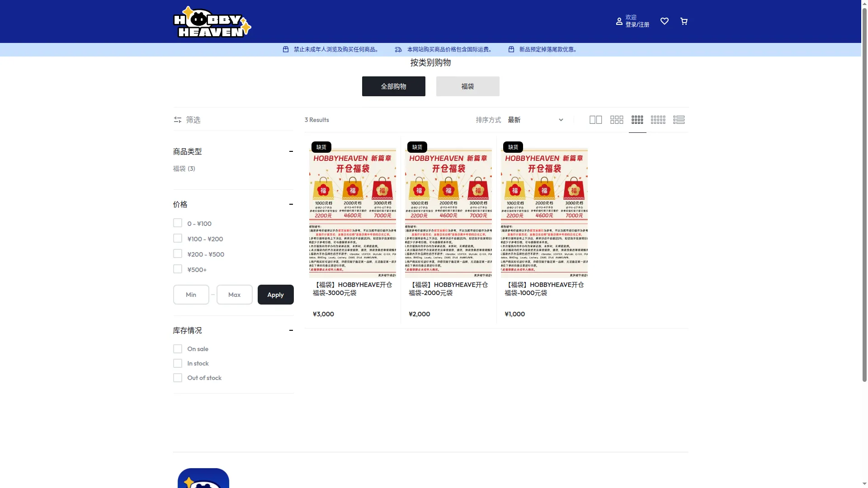
Task: Collapse the 商品类型 filter section
Action: click(x=291, y=151)
